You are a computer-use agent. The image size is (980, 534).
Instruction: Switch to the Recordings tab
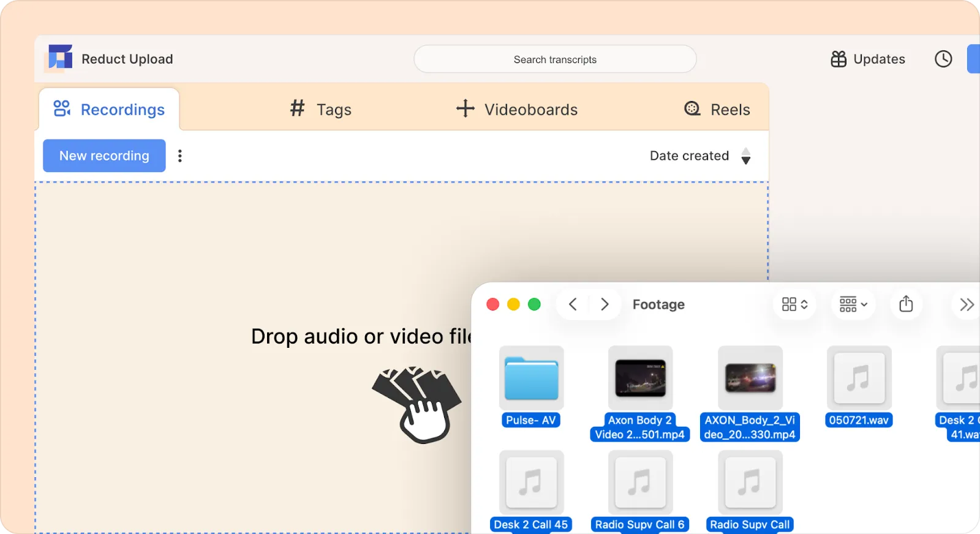click(x=109, y=110)
